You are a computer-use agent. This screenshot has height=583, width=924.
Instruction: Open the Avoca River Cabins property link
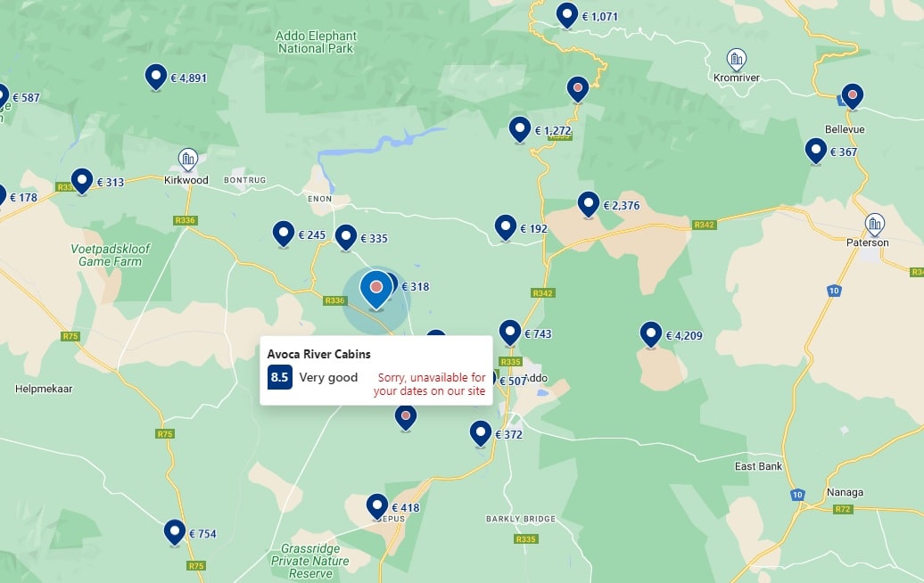click(319, 354)
